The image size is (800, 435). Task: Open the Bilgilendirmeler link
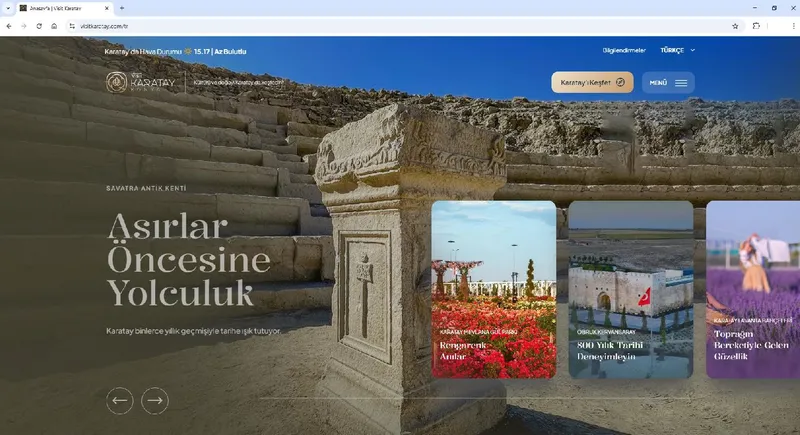(625, 50)
